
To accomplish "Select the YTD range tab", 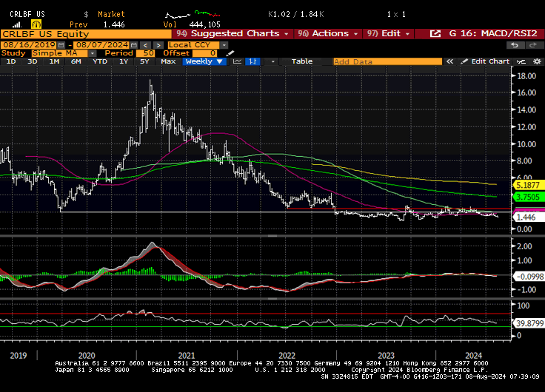I will point(100,61).
